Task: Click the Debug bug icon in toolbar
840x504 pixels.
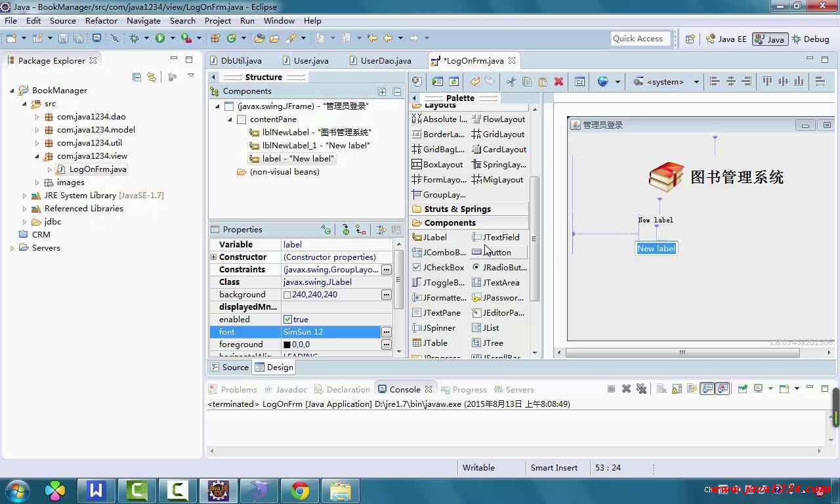Action: (135, 38)
